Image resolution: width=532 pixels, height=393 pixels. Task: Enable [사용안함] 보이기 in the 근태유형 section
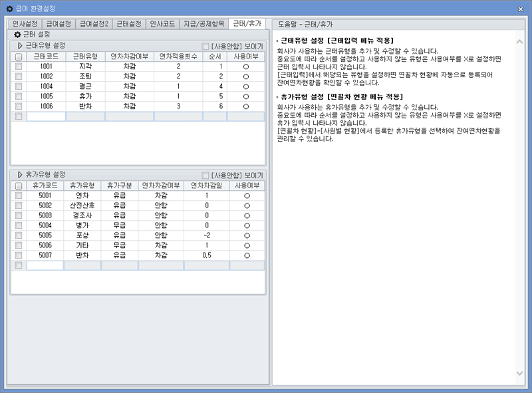click(204, 45)
